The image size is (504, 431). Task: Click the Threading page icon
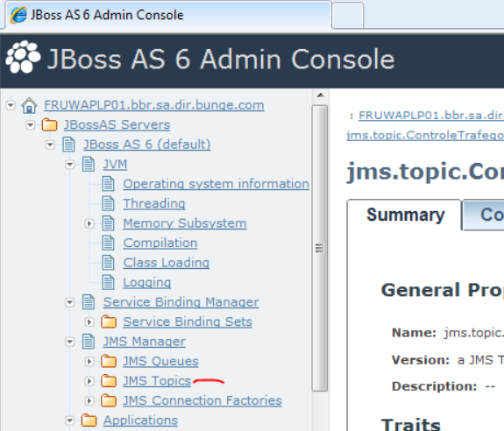coord(109,203)
